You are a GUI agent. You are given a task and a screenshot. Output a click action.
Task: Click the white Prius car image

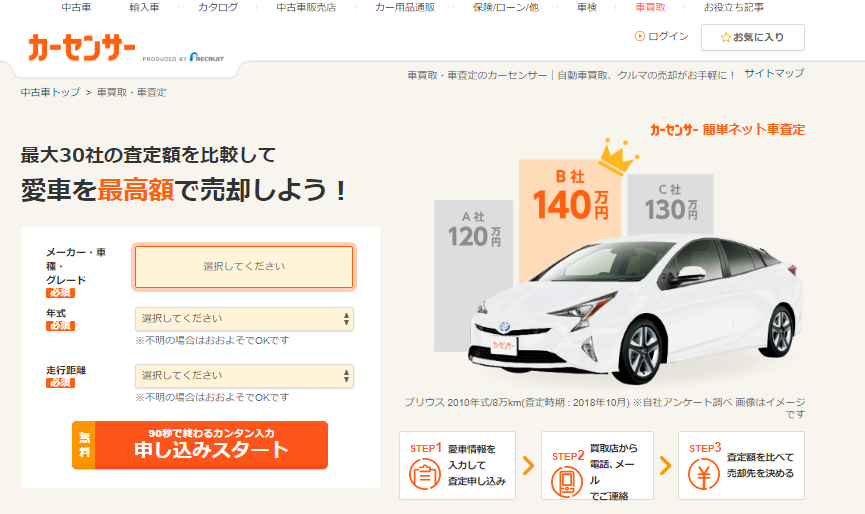634,309
